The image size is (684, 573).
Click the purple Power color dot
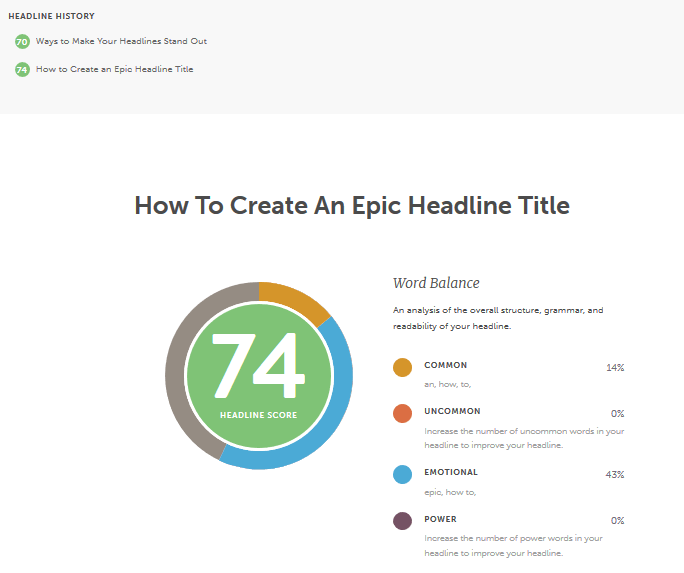click(x=402, y=521)
